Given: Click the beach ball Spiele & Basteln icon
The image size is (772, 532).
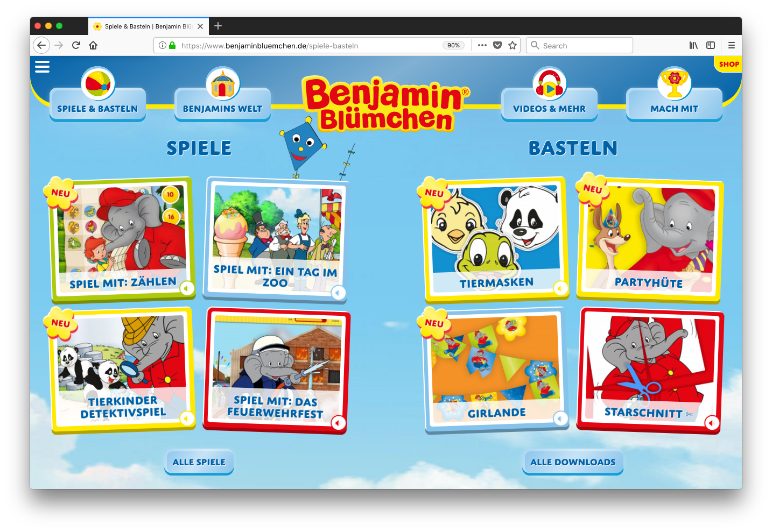Looking at the screenshot, I should tap(98, 84).
